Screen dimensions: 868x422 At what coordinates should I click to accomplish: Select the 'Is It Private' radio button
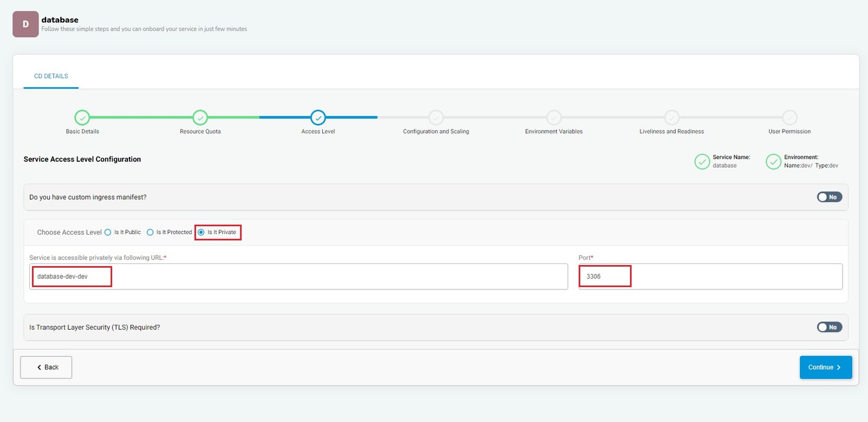(x=201, y=232)
